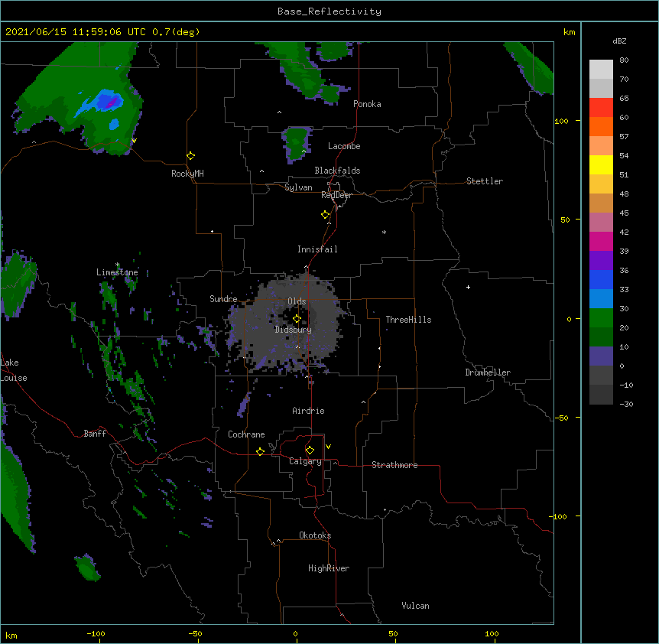Click the Sundre label
The height and width of the screenshot is (644, 659).
(x=223, y=299)
